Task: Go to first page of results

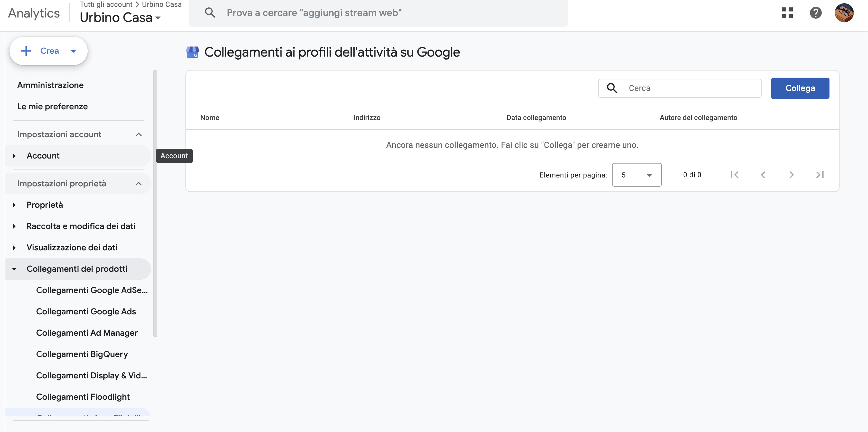Action: pos(735,175)
